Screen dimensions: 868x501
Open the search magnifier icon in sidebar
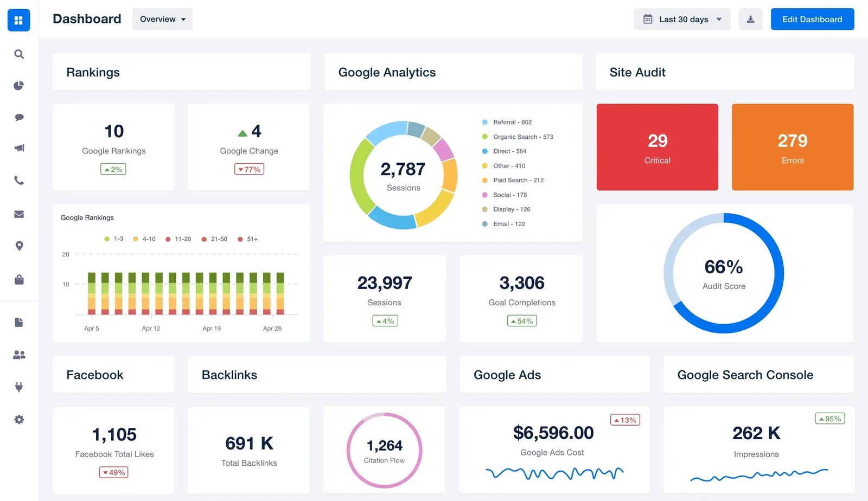(x=19, y=54)
